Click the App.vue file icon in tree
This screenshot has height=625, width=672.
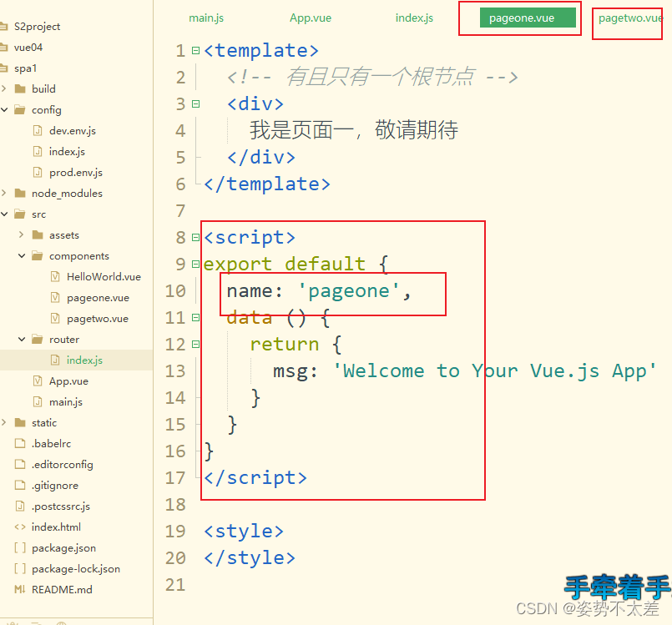38,381
